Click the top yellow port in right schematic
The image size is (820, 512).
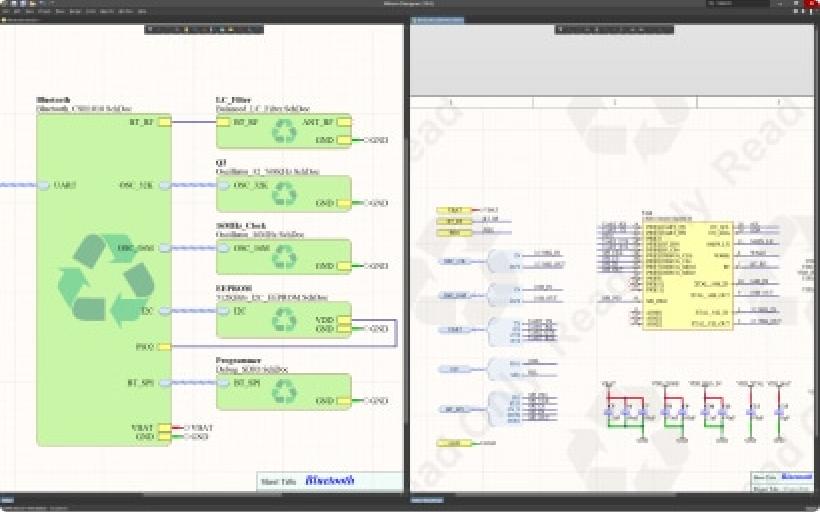point(454,210)
